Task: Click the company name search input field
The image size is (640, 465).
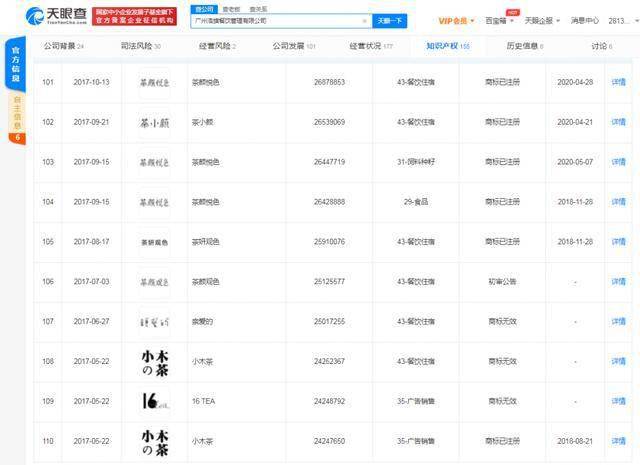Action: (280, 20)
